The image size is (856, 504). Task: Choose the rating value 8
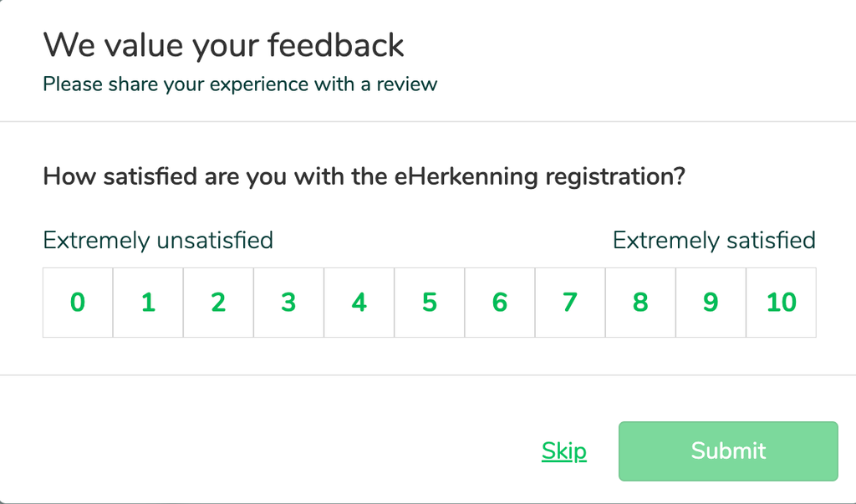[x=640, y=302]
